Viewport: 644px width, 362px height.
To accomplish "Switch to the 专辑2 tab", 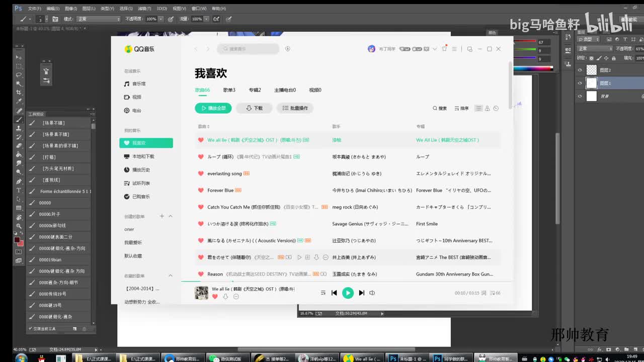I will [x=255, y=90].
